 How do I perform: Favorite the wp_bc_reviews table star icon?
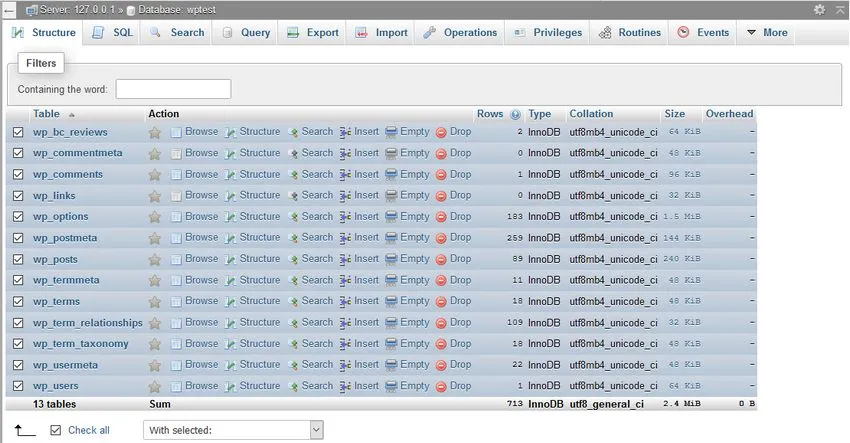[x=154, y=132]
